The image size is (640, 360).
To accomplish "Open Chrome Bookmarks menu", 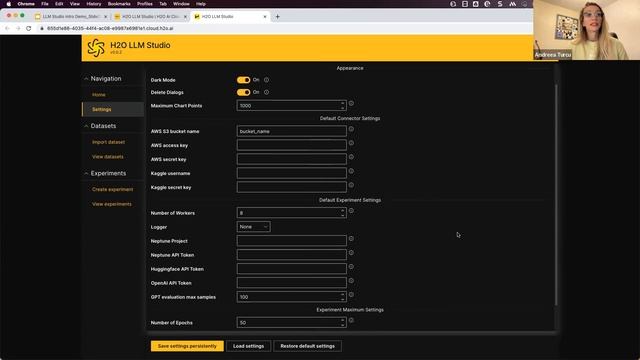I will (119, 4).
